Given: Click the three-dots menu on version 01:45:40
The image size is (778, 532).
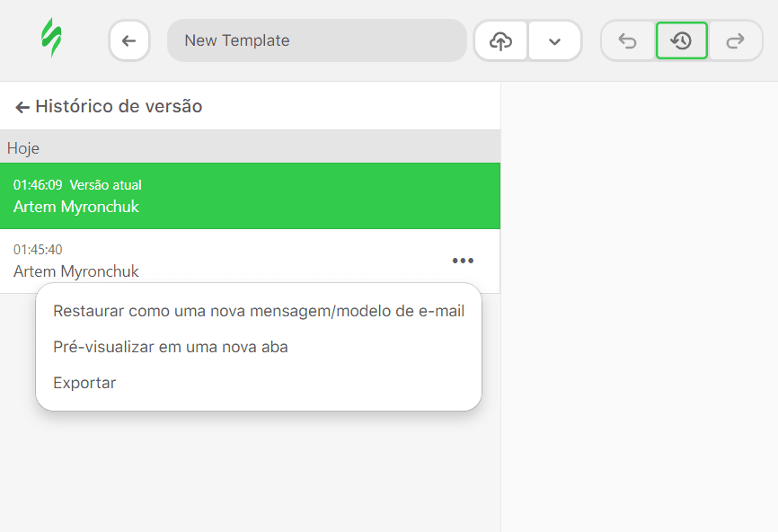Looking at the screenshot, I should point(463,261).
